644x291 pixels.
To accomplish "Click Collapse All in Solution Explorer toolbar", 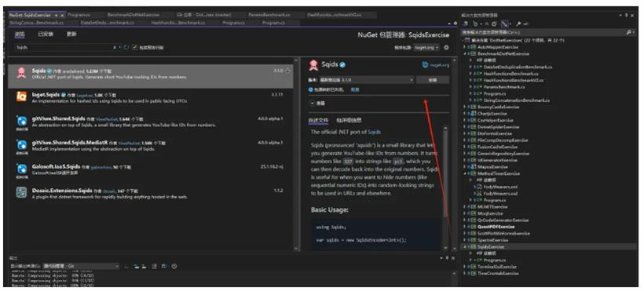I will coord(486,24).
